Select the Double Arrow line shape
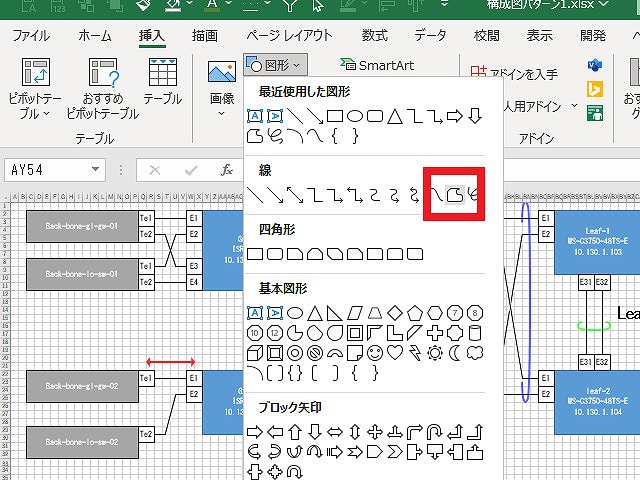 [295, 193]
